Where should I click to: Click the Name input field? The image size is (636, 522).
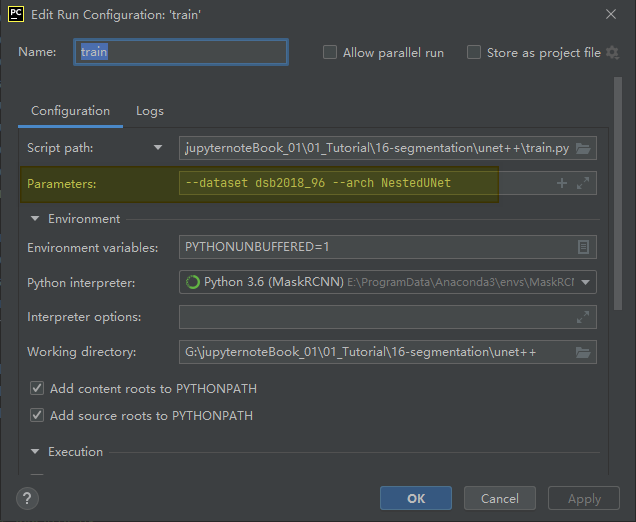coord(181,52)
